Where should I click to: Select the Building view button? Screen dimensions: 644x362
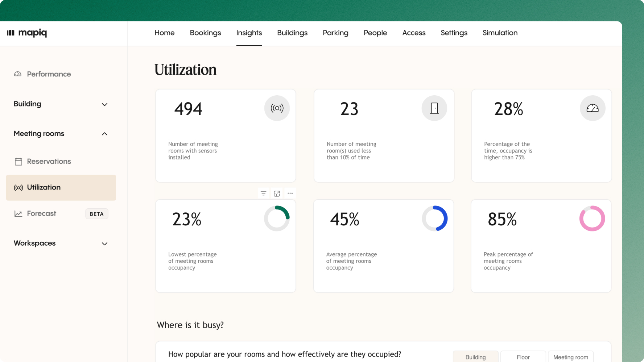[x=475, y=357]
